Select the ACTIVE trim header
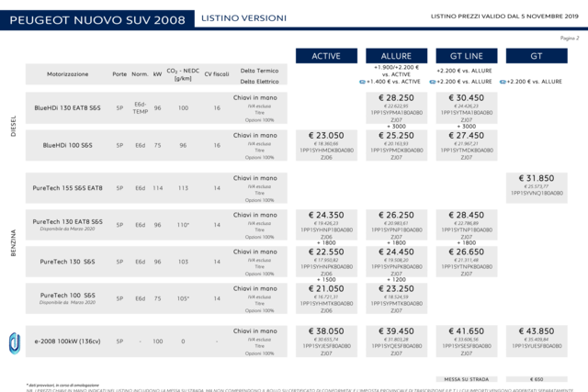This screenshot has width=588, height=392. (x=326, y=56)
